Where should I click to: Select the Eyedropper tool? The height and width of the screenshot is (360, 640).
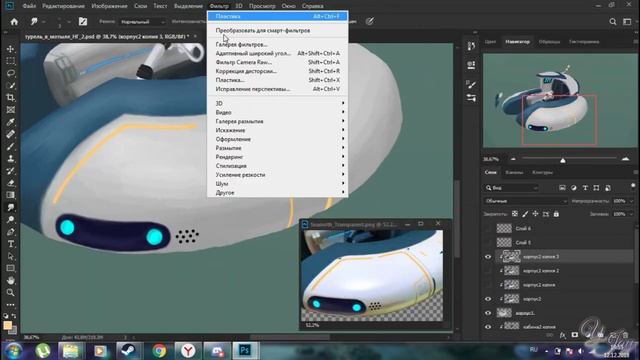click(x=11, y=122)
